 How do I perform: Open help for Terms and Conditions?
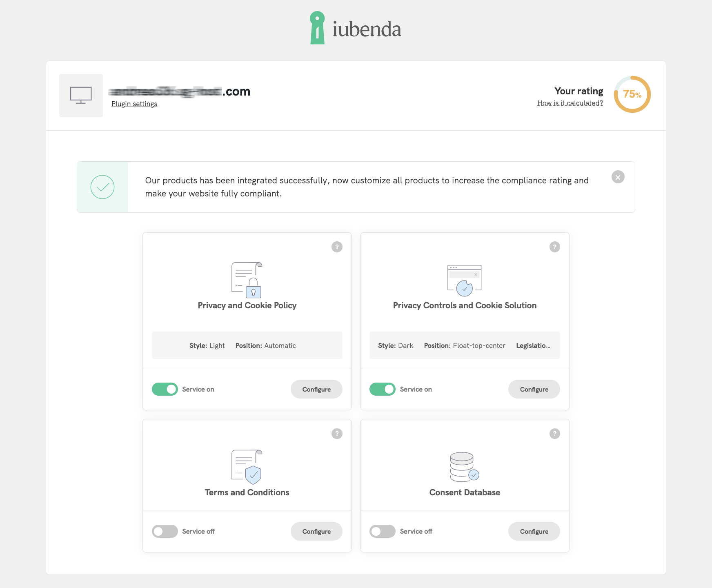[337, 434]
